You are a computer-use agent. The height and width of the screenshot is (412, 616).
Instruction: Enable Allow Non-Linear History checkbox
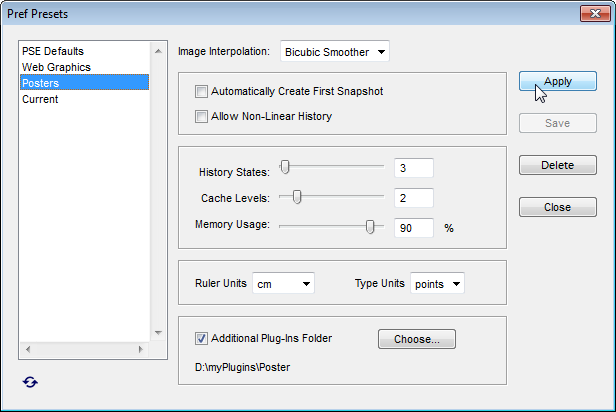[x=201, y=117]
